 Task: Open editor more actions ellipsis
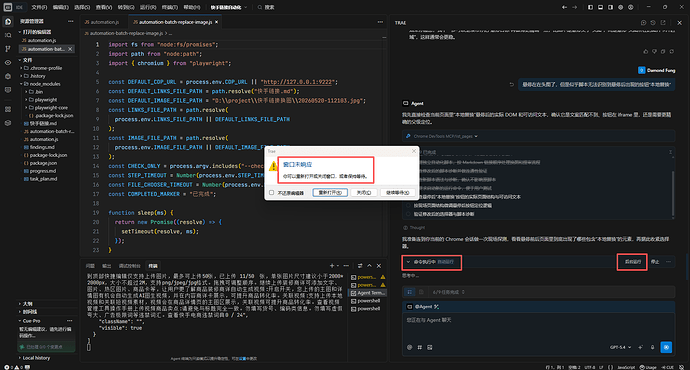(x=380, y=22)
